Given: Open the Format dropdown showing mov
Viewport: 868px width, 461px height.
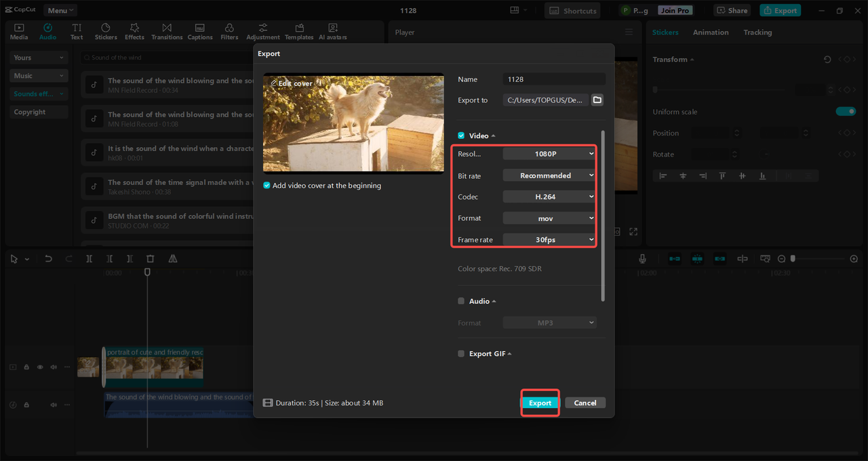Looking at the screenshot, I should [549, 218].
